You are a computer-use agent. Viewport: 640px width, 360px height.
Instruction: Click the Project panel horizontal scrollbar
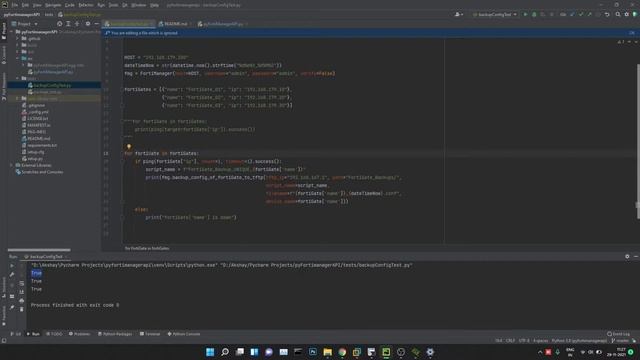(39, 250)
